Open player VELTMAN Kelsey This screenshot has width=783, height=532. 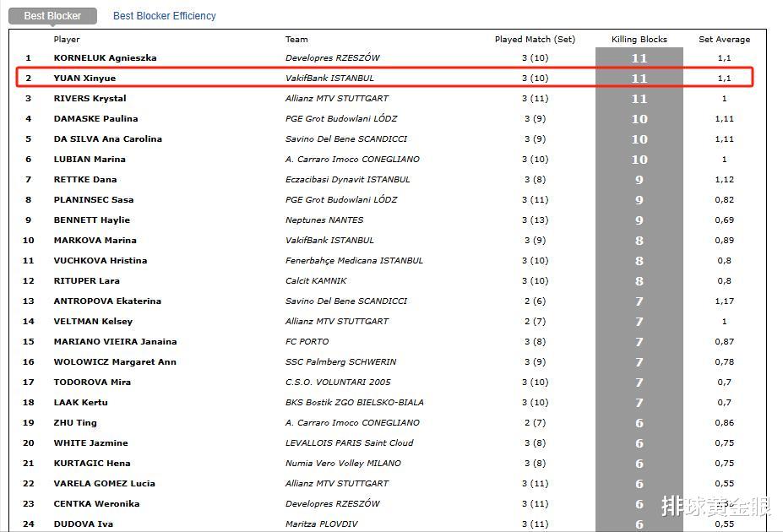tap(93, 322)
